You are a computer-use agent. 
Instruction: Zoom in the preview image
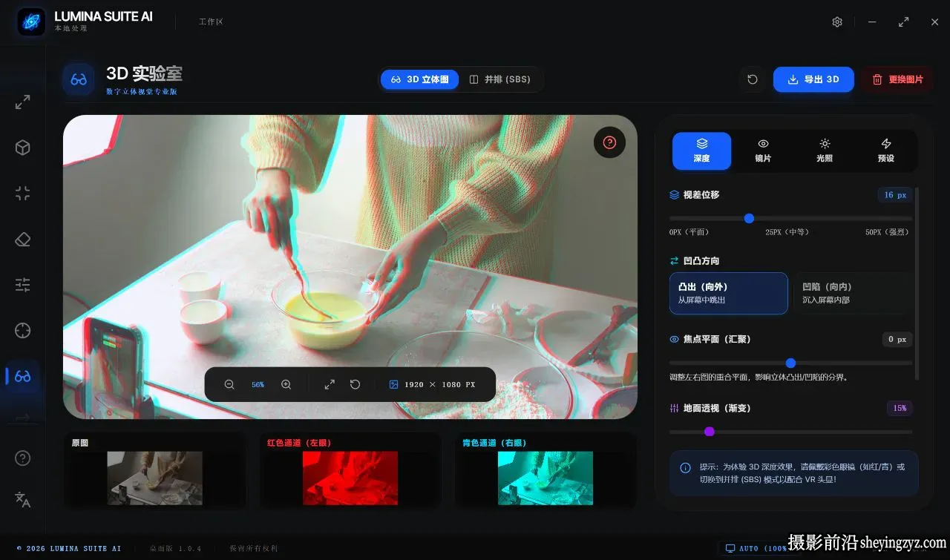[x=286, y=384]
